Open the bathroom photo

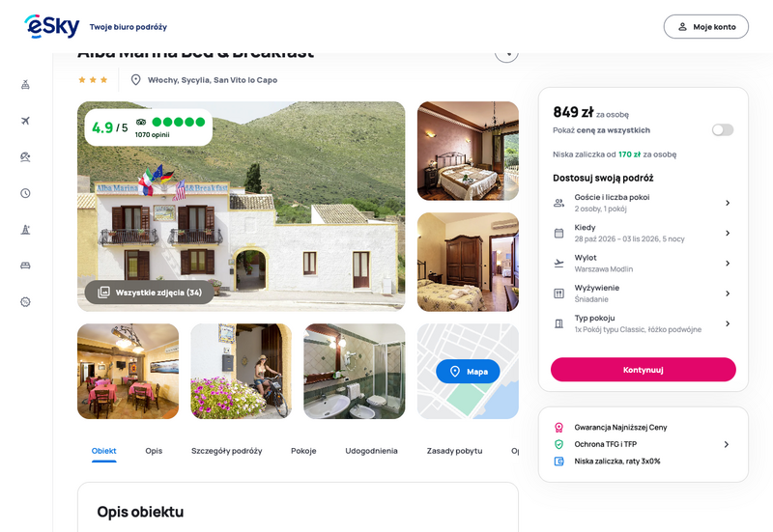coord(355,372)
